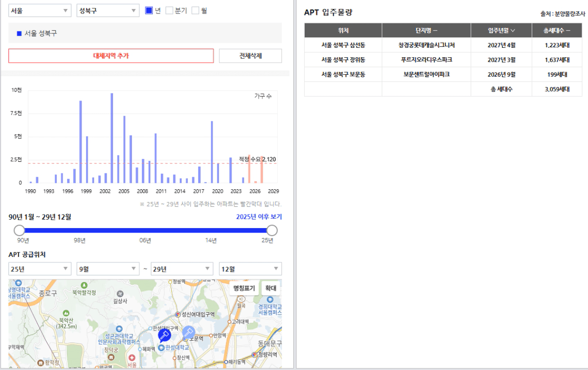The height and width of the screenshot is (370, 588).
Task: Uncheck the 년 yearly checkbox
Action: (149, 10)
